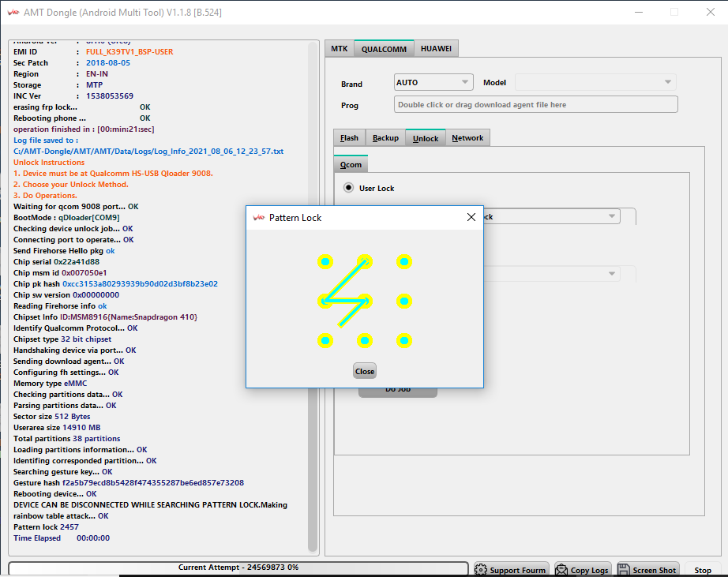Click the 'Memory type eMMC' line
Image resolution: width=728 pixels, height=577 pixels.
tap(51, 384)
